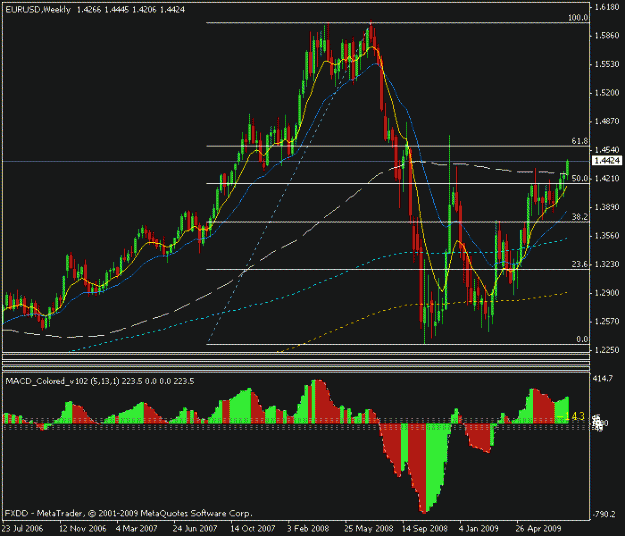Click the -790.2 MACD scale minimum
The height and width of the screenshot is (536, 625).
(605, 514)
